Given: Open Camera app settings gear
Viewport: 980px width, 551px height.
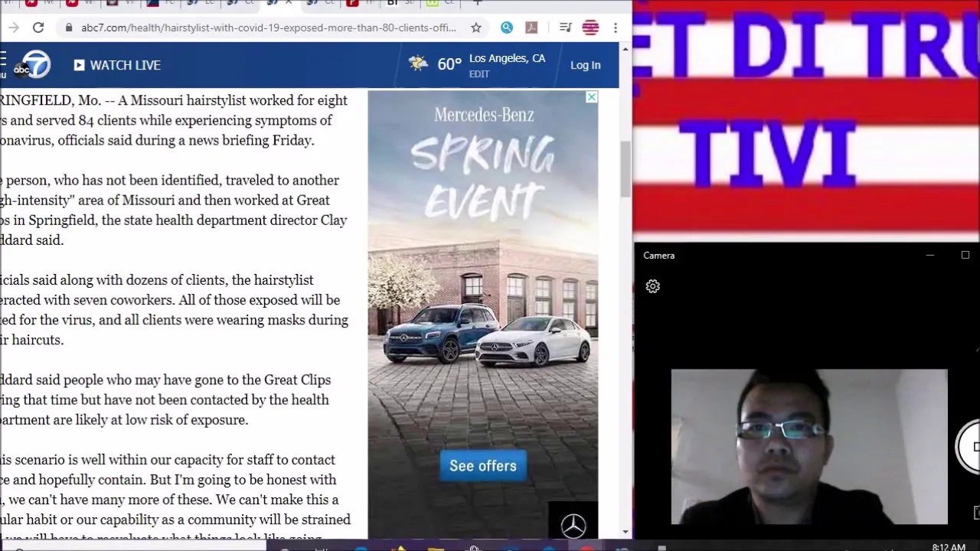Looking at the screenshot, I should point(652,286).
